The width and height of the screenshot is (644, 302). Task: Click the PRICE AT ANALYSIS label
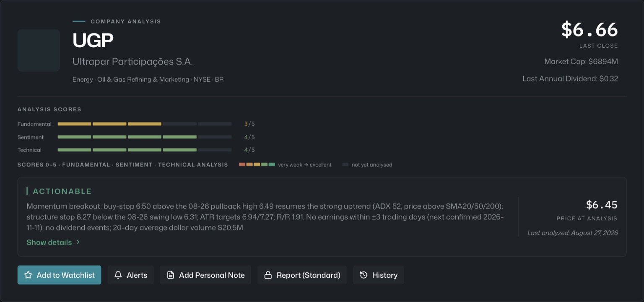587,218
